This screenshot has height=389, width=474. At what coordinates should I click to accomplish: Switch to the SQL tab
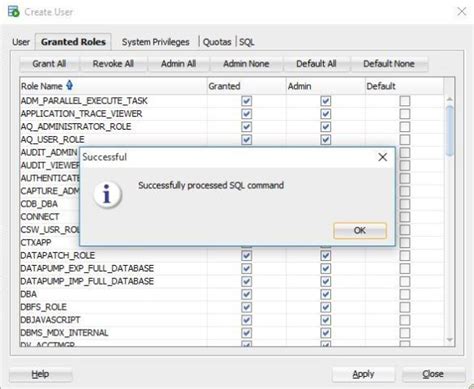pos(247,42)
